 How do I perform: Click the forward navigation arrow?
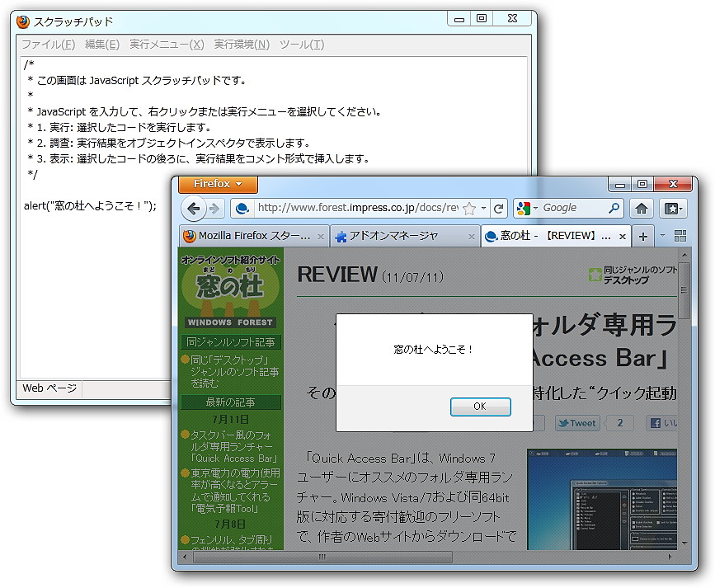(214, 209)
